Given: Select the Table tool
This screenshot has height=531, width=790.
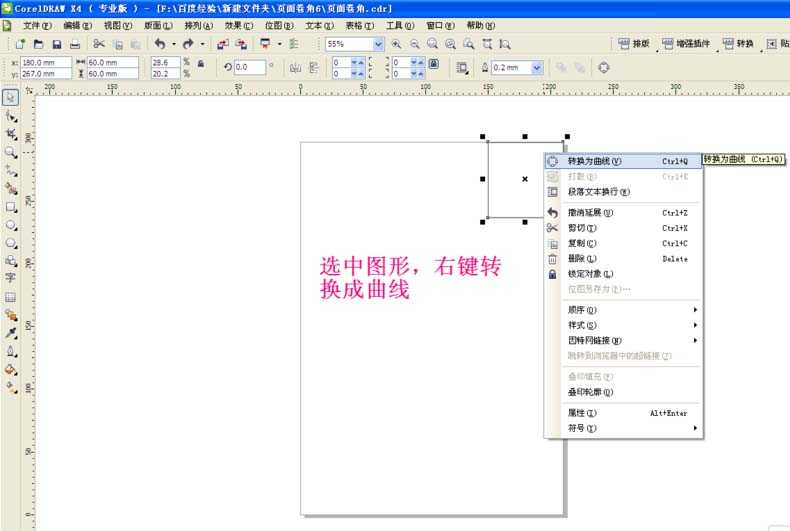Looking at the screenshot, I should click(11, 297).
